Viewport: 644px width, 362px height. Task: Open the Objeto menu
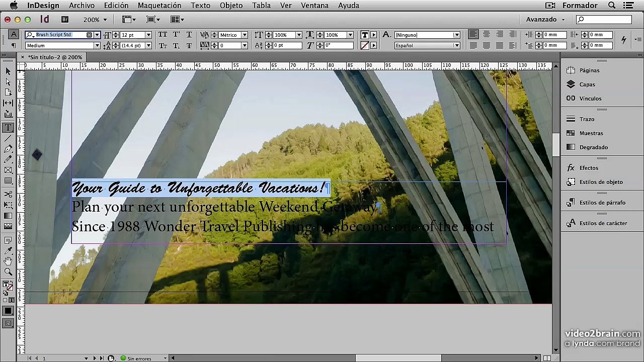point(231,6)
